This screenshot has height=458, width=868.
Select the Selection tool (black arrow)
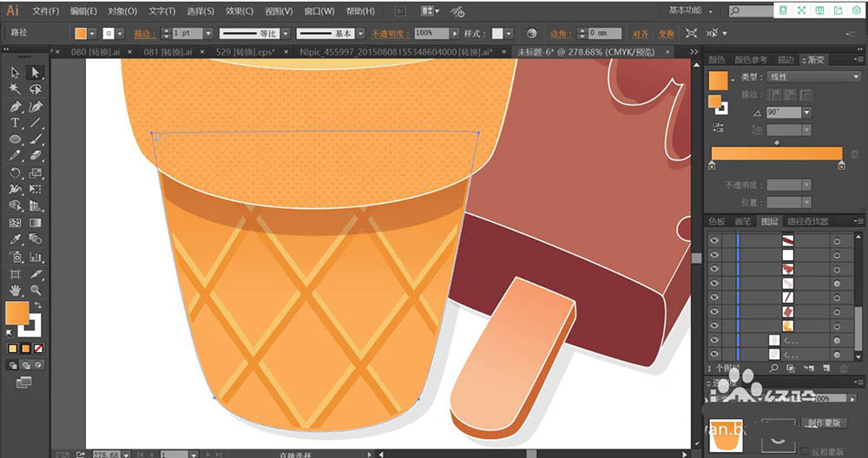coord(15,73)
